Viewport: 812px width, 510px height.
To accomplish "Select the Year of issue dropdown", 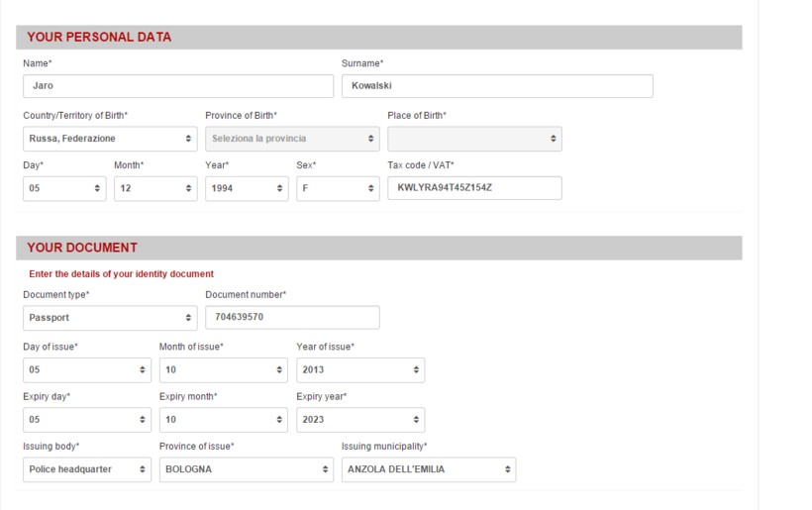I will (360, 369).
